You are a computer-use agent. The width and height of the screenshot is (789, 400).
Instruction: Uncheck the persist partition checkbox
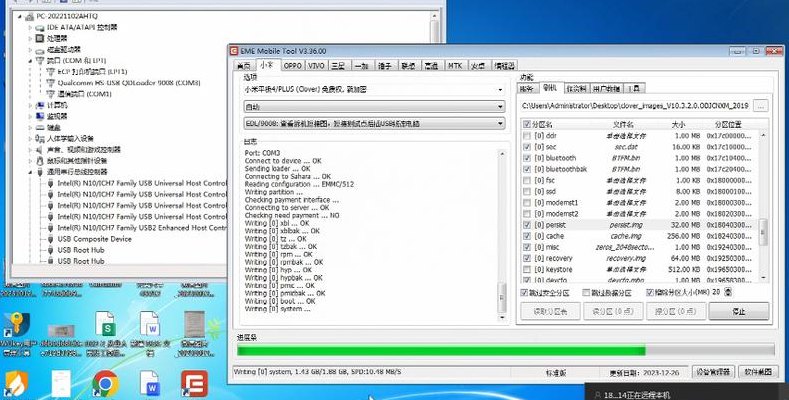pos(527,225)
